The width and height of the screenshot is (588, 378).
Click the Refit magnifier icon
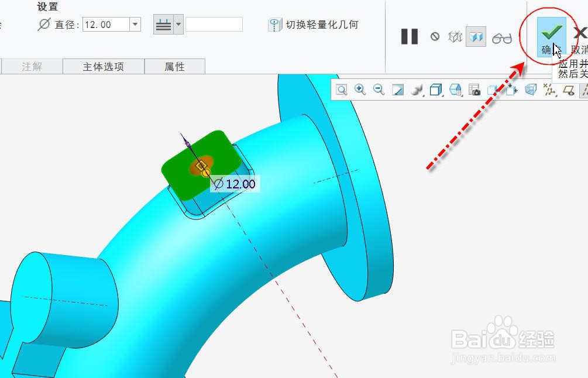pyautogui.click(x=341, y=90)
